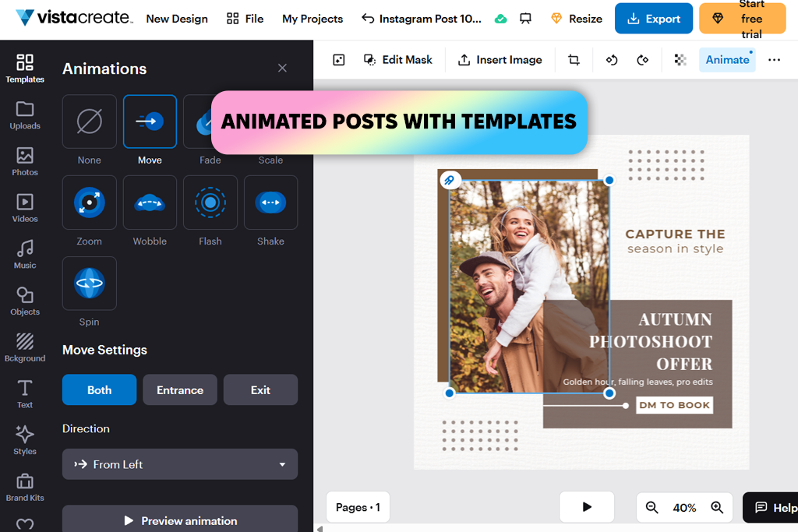
Task: Click the AUTUMN PHOTOSHOOT OFFER heading
Action: [651, 341]
